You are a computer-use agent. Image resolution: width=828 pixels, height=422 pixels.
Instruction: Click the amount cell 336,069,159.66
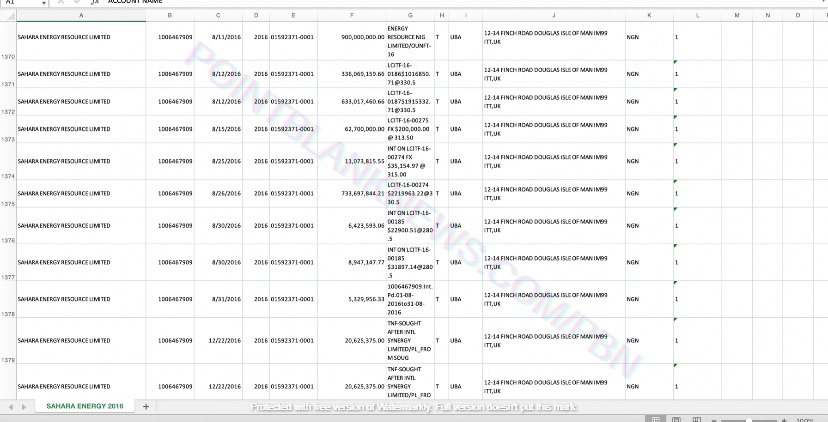tap(352, 74)
